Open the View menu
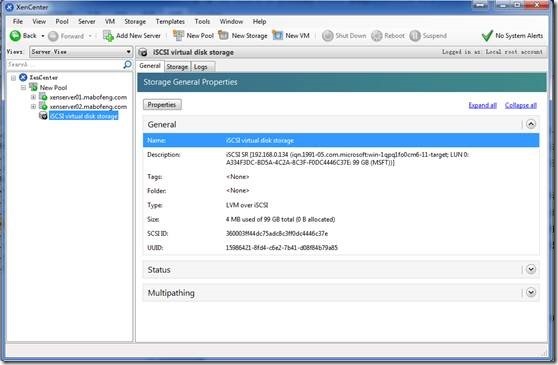Viewport: 558px width, 365px height. point(39,21)
